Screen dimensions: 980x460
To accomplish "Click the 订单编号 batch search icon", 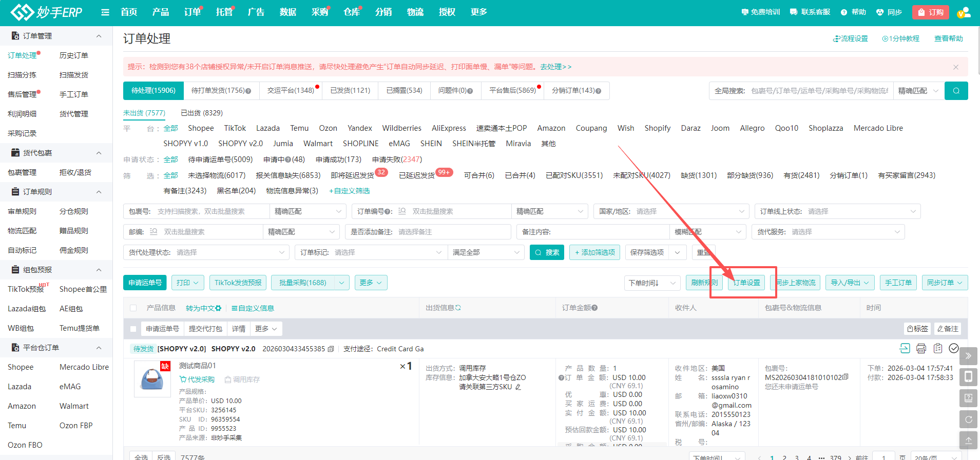I will [x=402, y=211].
